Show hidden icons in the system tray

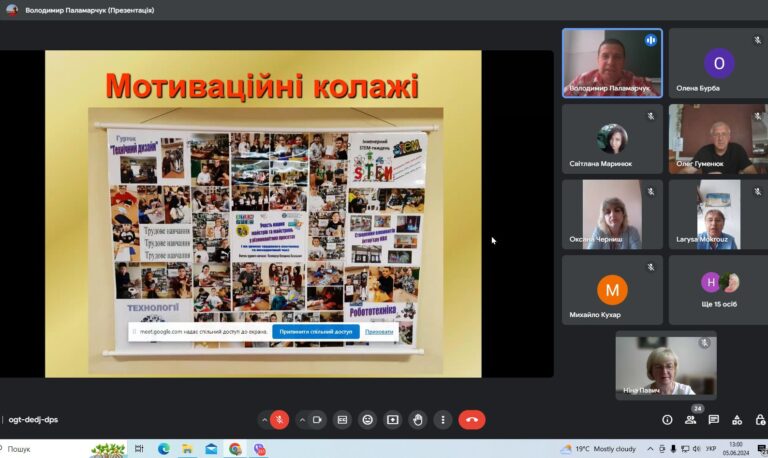pyautogui.click(x=650, y=449)
